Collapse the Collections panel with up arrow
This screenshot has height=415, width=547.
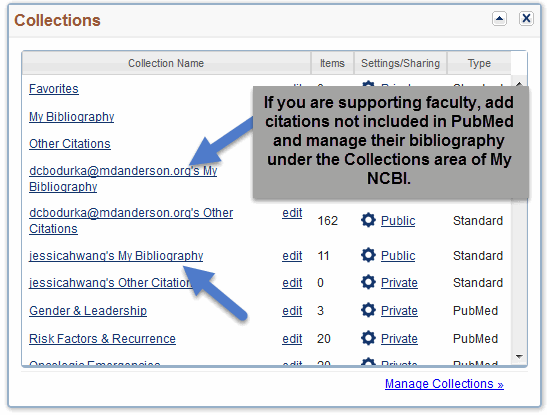click(499, 19)
